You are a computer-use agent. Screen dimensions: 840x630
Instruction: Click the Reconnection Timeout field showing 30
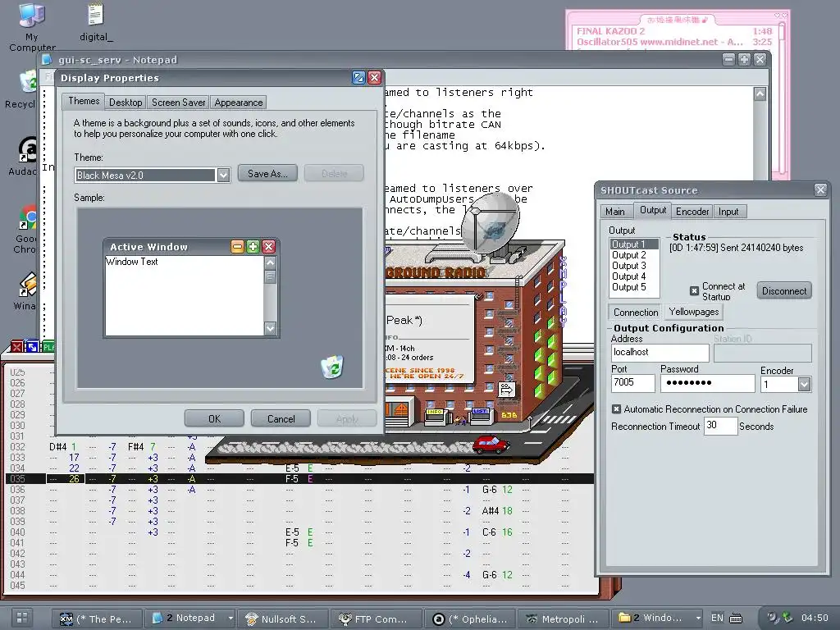pyautogui.click(x=720, y=426)
